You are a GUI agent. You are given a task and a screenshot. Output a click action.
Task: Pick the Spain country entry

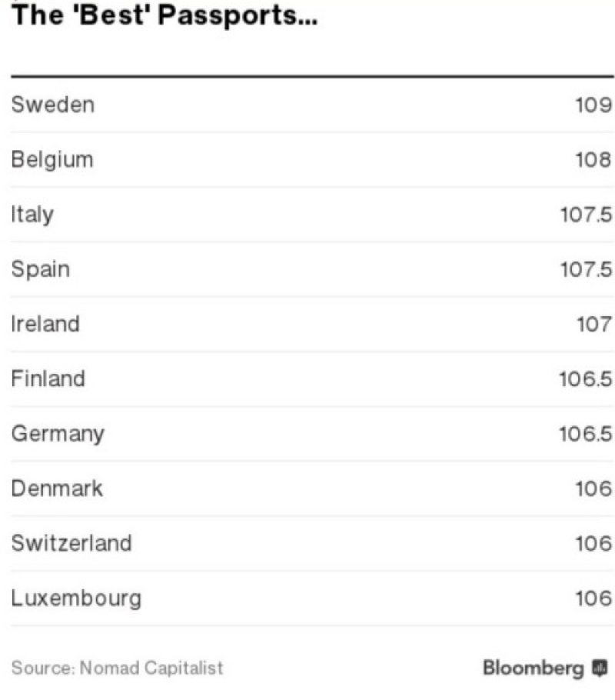coord(40,269)
